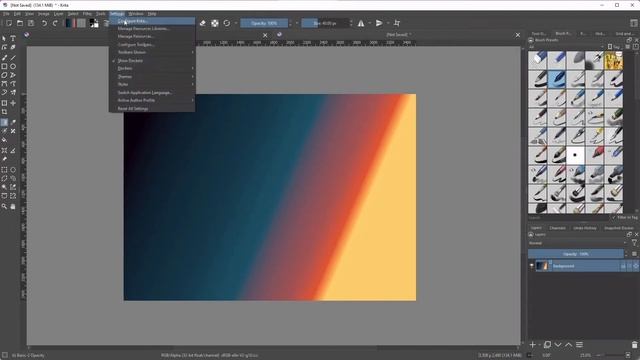Select the Fill bucket tool

(4, 140)
